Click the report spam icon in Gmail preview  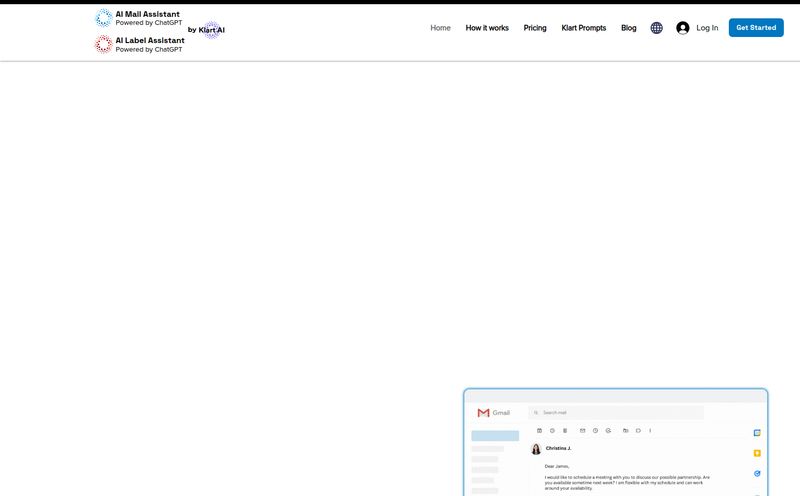pyautogui.click(x=552, y=431)
